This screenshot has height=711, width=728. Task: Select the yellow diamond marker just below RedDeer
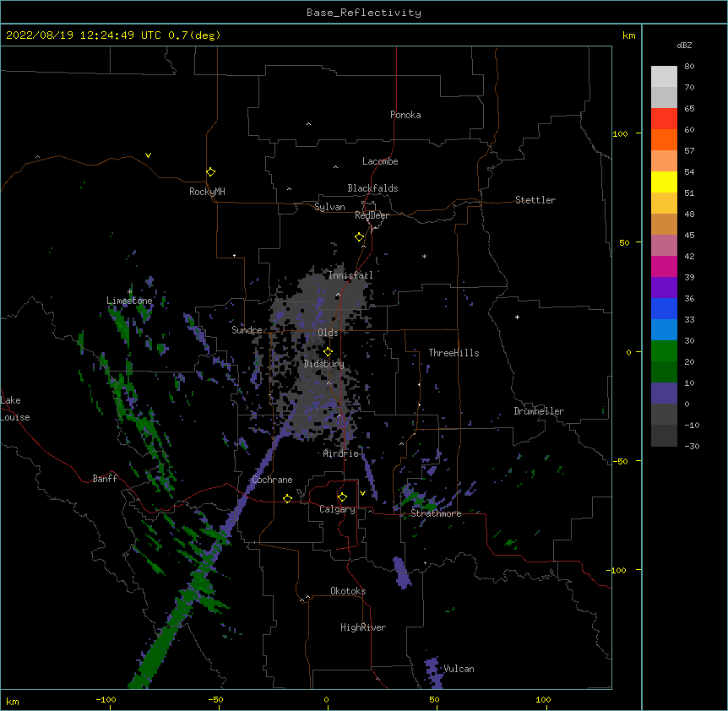click(x=360, y=237)
